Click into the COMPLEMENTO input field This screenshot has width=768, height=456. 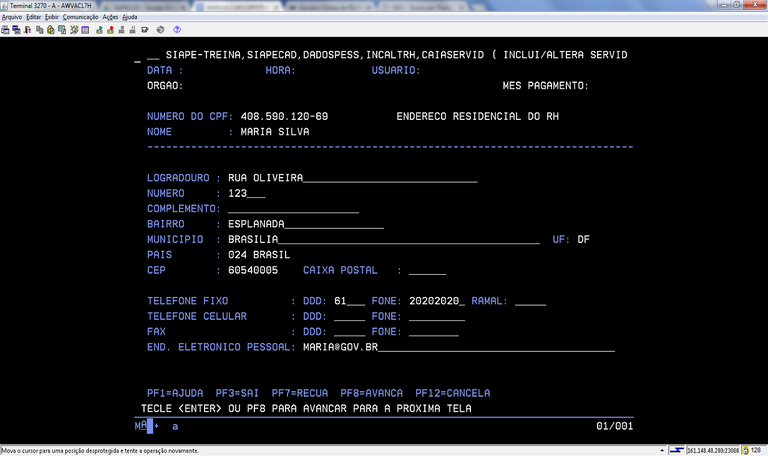click(x=292, y=208)
